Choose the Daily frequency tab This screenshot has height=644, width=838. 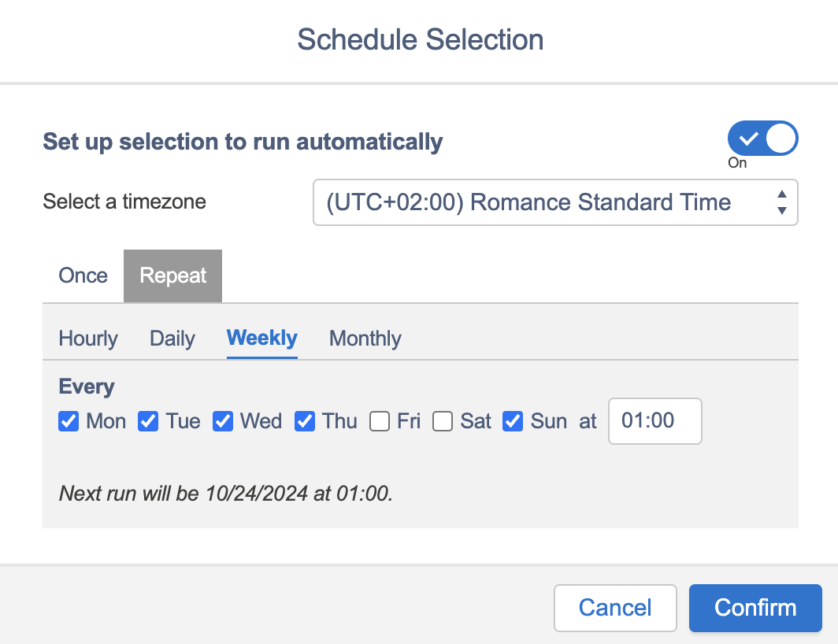tap(172, 339)
